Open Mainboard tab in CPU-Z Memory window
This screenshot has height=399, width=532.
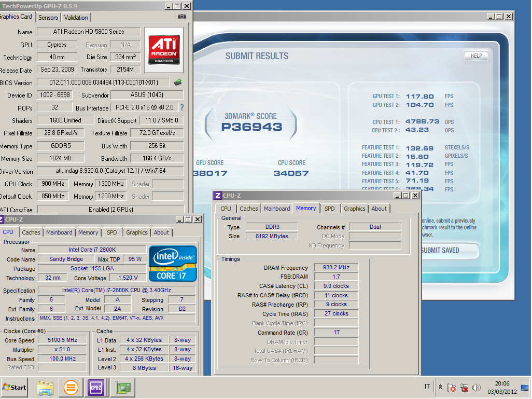coord(277,209)
